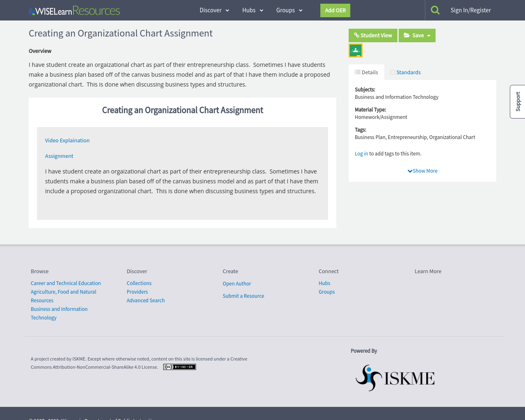Screen dimensions: 525x420
Task: Click the Log in link to add tags
Action: [x=361, y=153]
